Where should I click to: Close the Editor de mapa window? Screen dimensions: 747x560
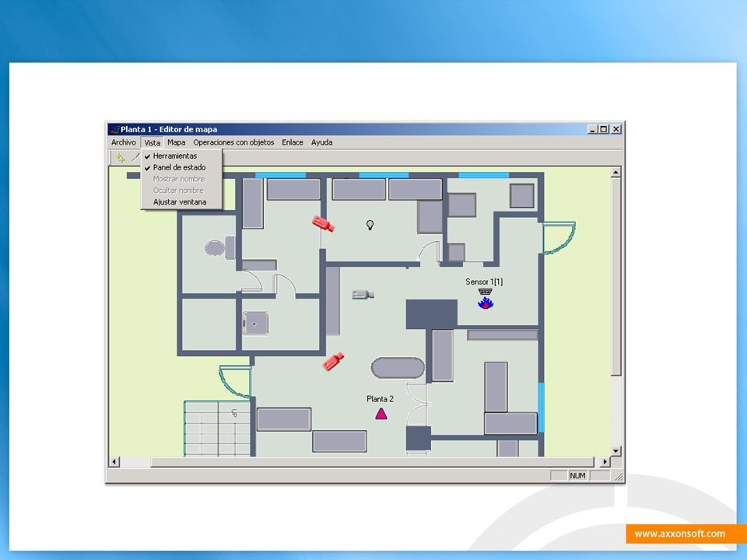coord(616,129)
